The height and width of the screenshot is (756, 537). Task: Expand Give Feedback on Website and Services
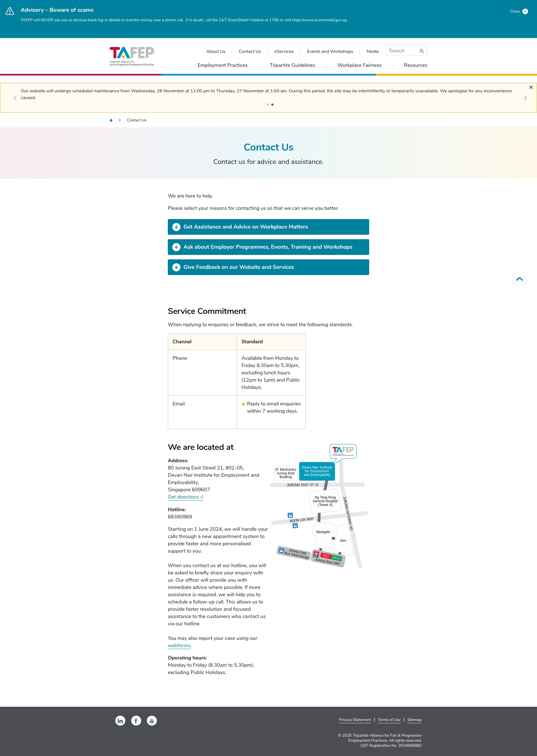pyautogui.click(x=268, y=267)
